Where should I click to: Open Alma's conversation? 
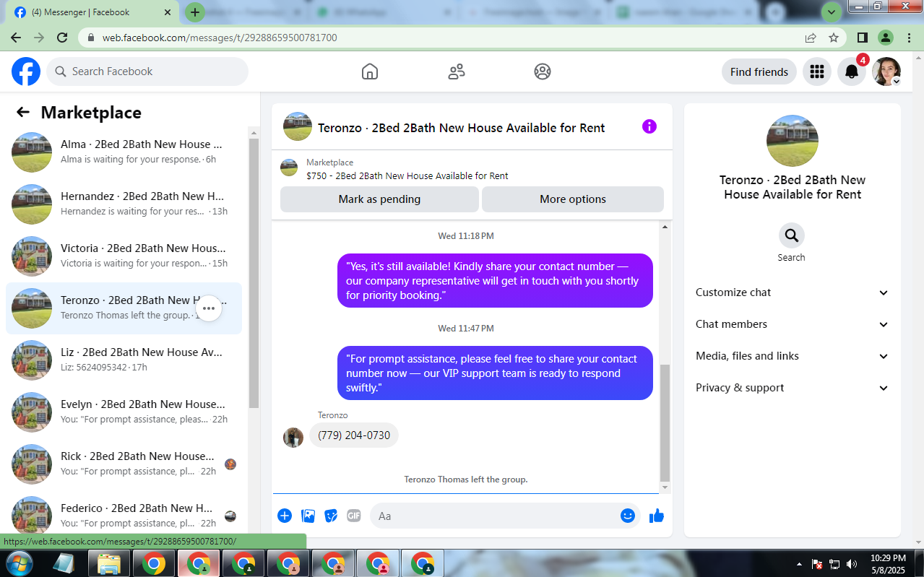click(x=124, y=152)
